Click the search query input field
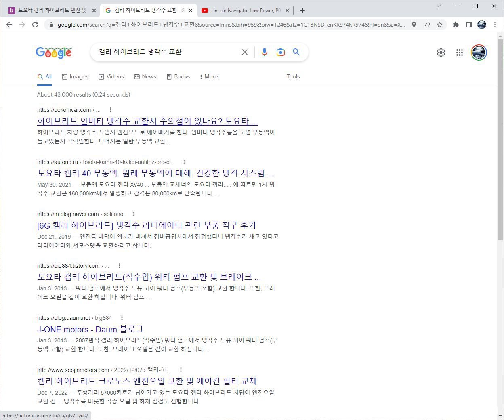504x420 pixels. tap(168, 52)
